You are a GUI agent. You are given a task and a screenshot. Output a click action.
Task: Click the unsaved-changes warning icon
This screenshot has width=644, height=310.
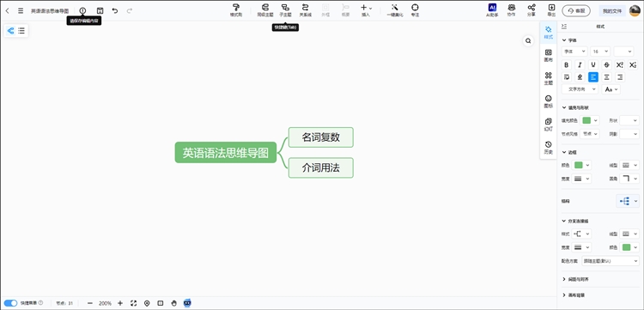83,10
